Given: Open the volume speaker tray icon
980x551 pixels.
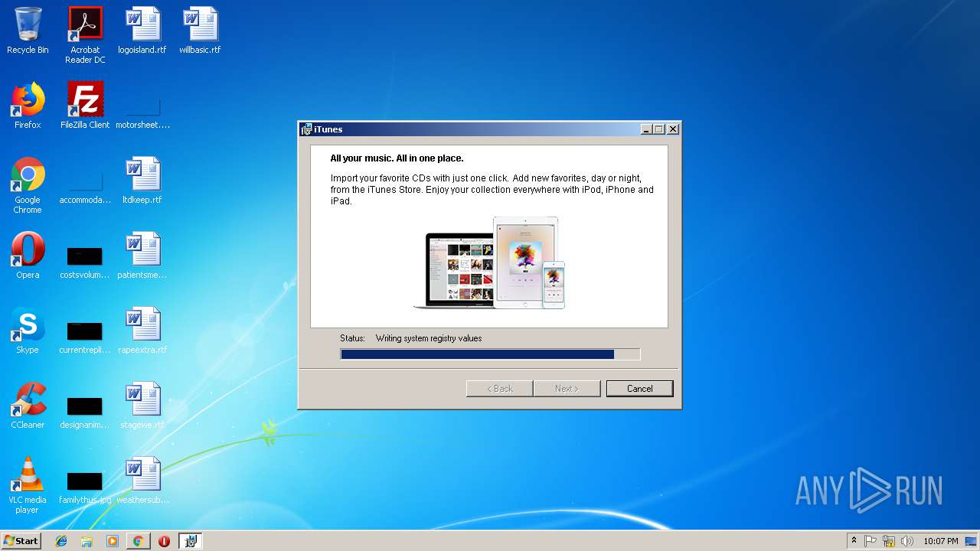Looking at the screenshot, I should click(x=907, y=541).
